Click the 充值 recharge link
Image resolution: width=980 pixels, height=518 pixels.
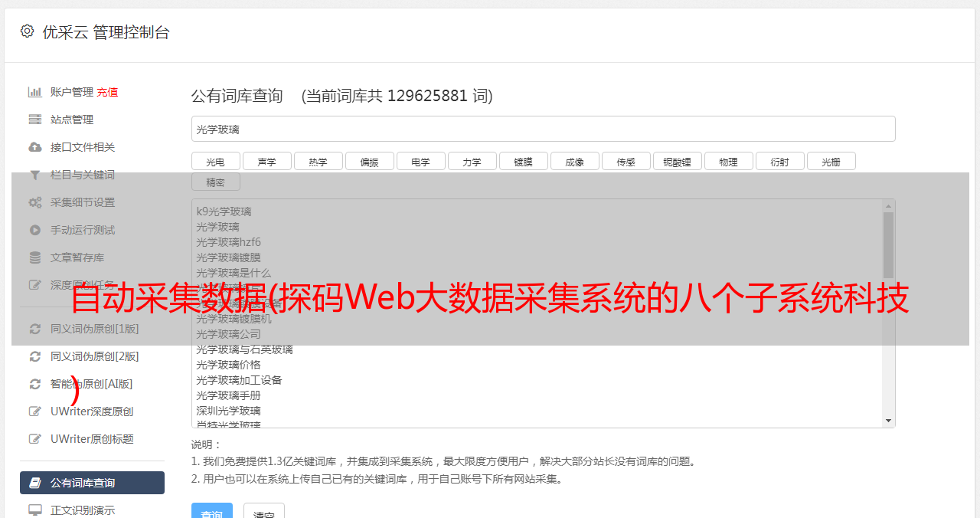coord(107,92)
